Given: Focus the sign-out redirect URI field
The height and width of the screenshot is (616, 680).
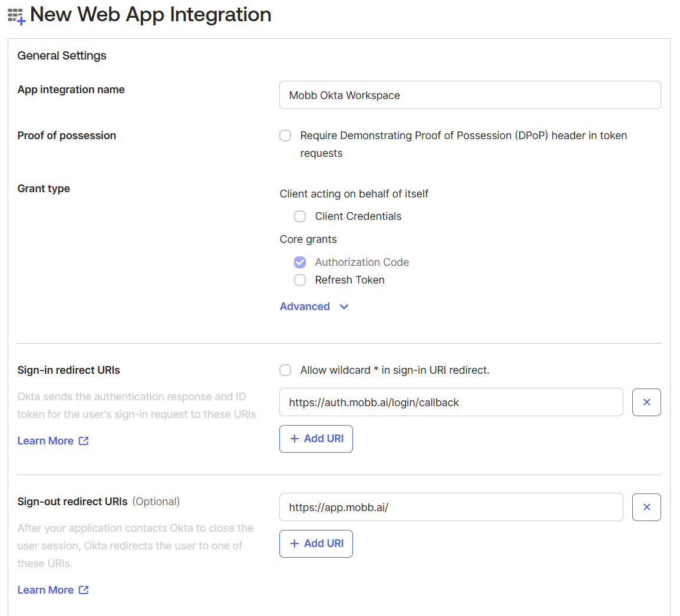Looking at the screenshot, I should click(451, 507).
